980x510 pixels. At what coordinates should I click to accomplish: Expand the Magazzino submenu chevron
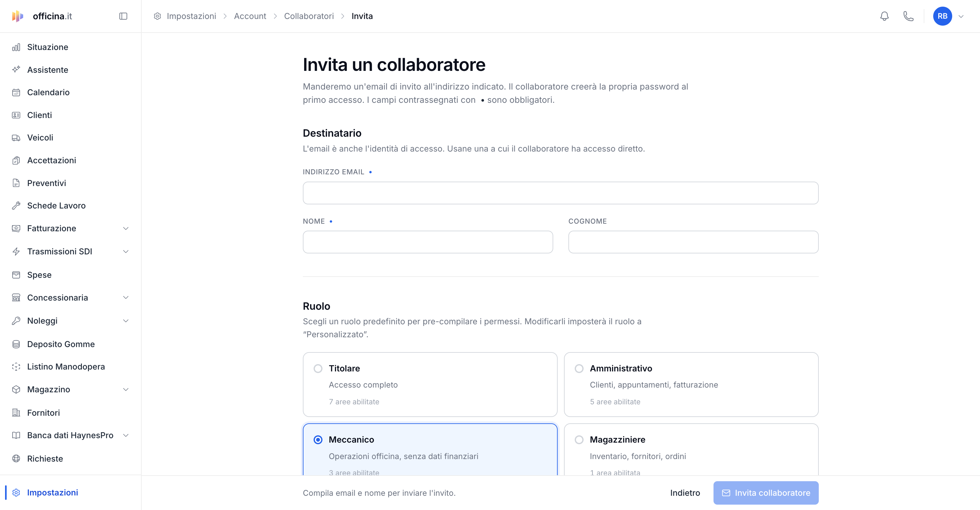[126, 389]
